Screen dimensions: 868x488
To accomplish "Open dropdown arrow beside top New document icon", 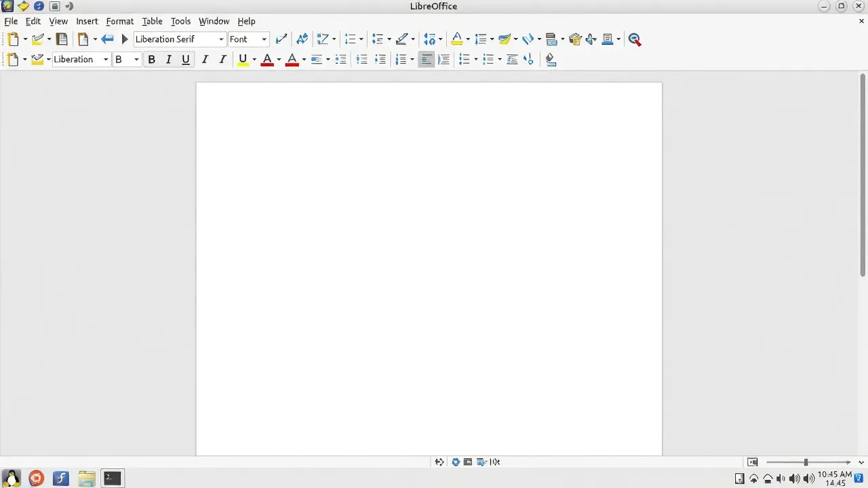I will click(x=25, y=39).
